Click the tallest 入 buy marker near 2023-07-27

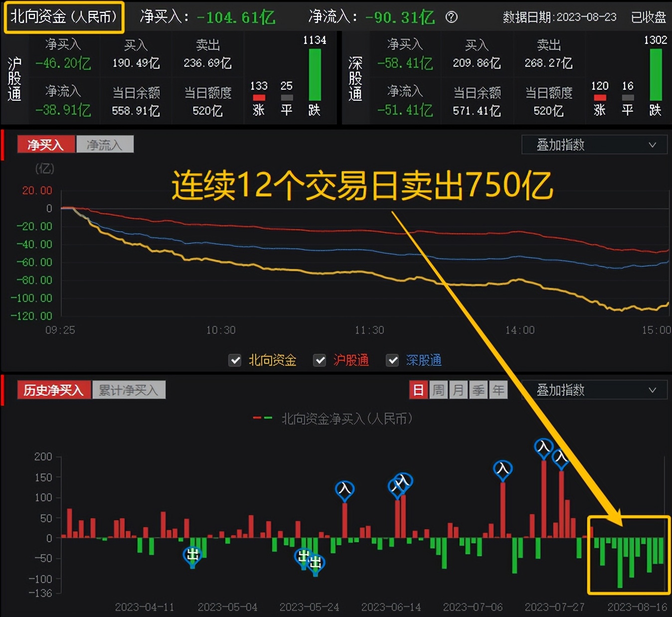click(x=544, y=448)
